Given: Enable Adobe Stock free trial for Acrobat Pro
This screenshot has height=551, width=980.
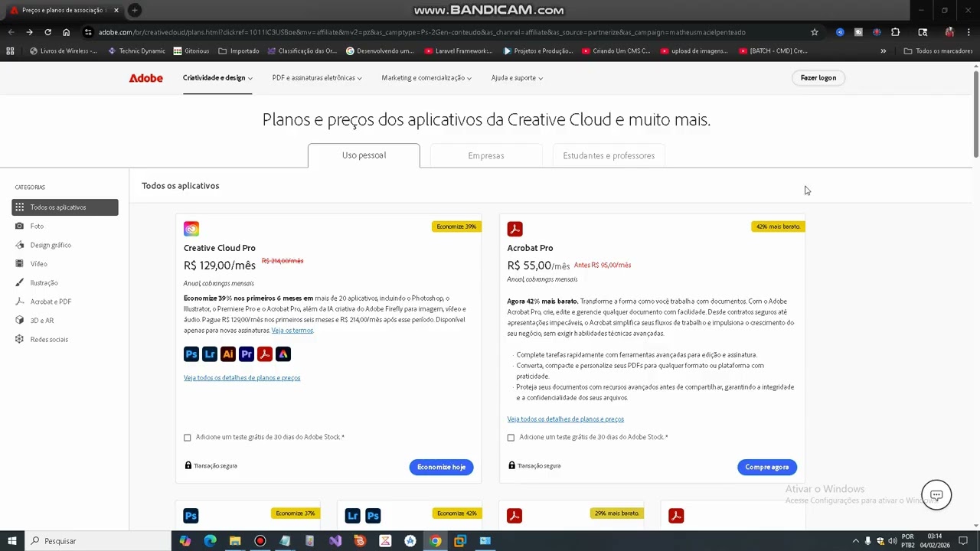Looking at the screenshot, I should [x=511, y=438].
